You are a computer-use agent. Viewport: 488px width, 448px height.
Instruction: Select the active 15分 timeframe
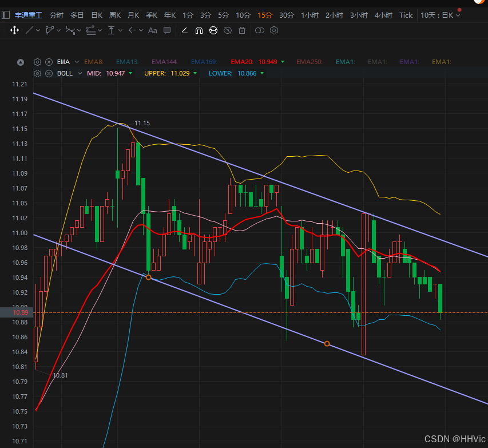(x=265, y=15)
